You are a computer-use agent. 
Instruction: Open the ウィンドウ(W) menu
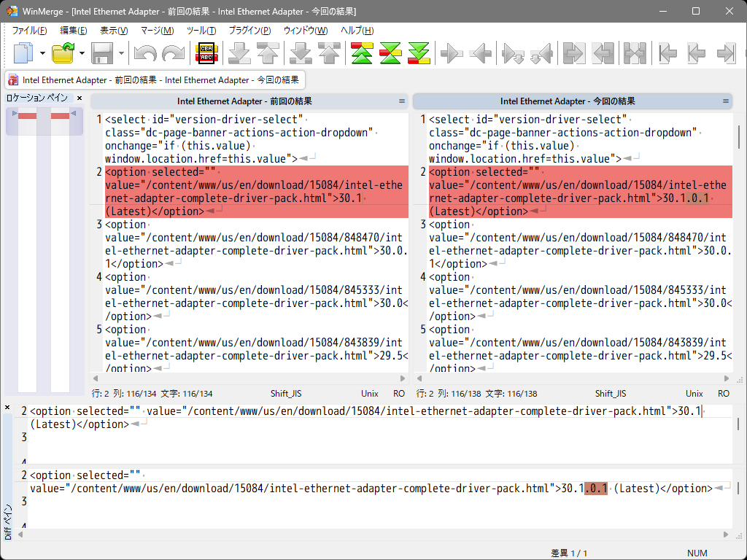(306, 31)
